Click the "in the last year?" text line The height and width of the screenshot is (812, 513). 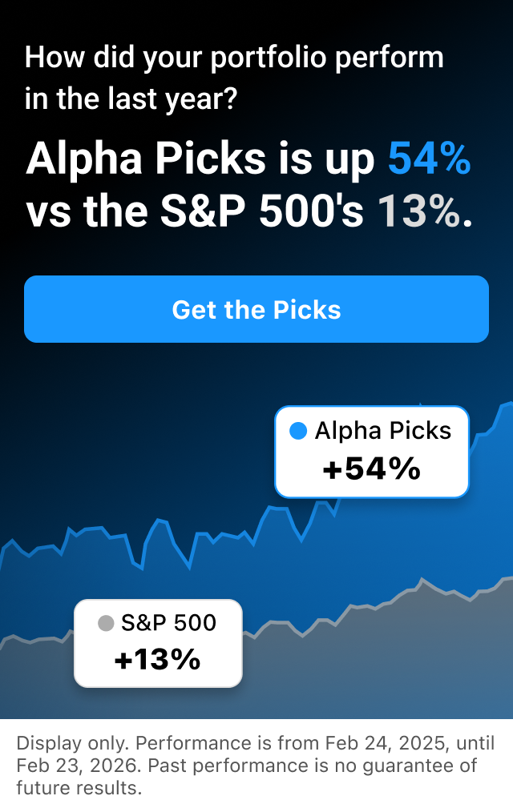coord(131,99)
